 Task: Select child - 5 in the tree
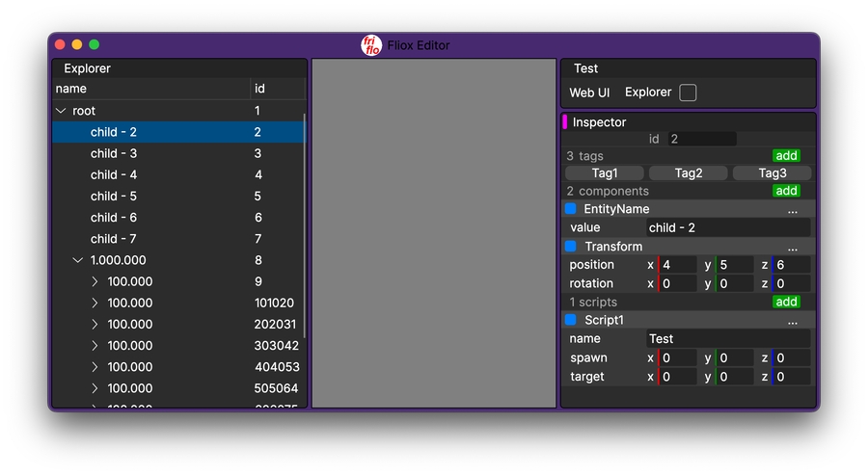[x=114, y=197]
